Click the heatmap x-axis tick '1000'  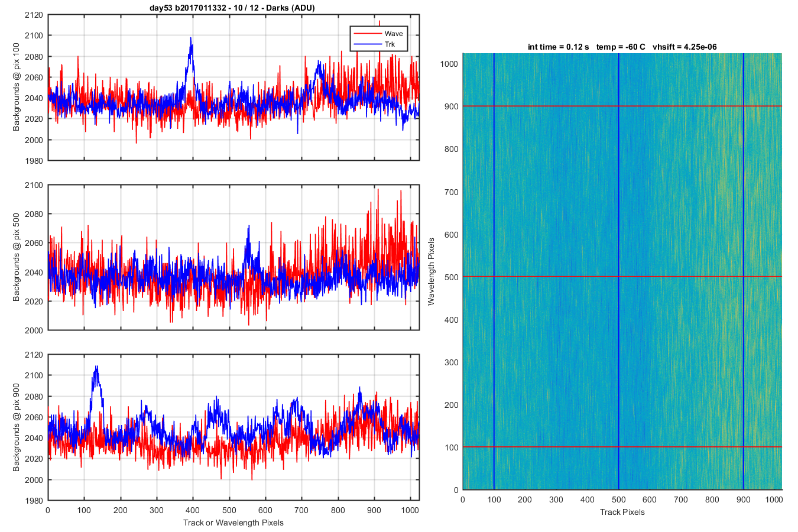point(774,499)
